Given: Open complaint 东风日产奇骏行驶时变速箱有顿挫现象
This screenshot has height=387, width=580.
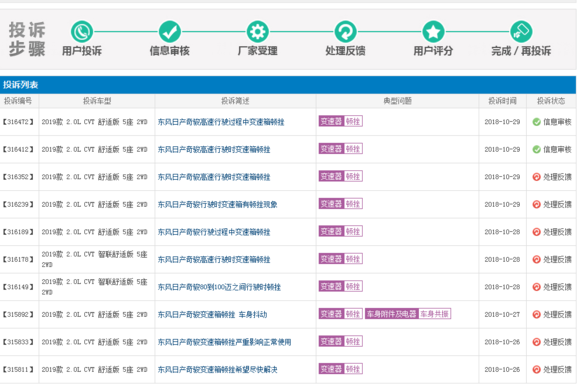Looking at the screenshot, I should [x=218, y=204].
